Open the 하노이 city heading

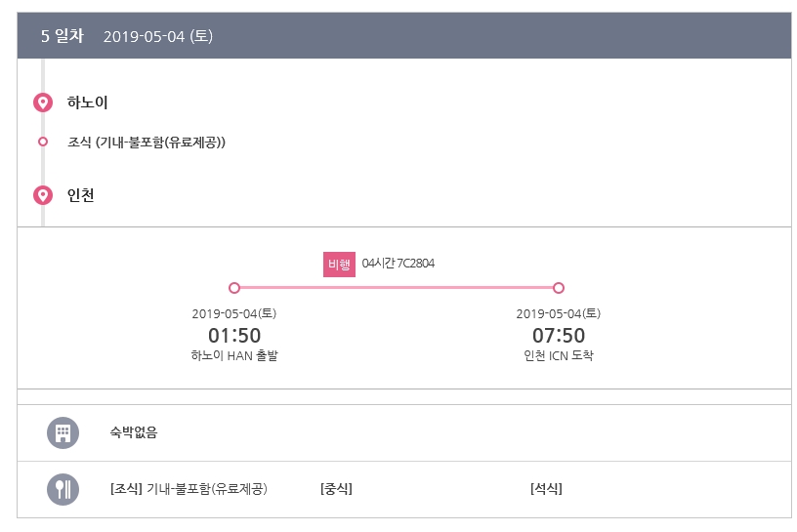[88, 102]
